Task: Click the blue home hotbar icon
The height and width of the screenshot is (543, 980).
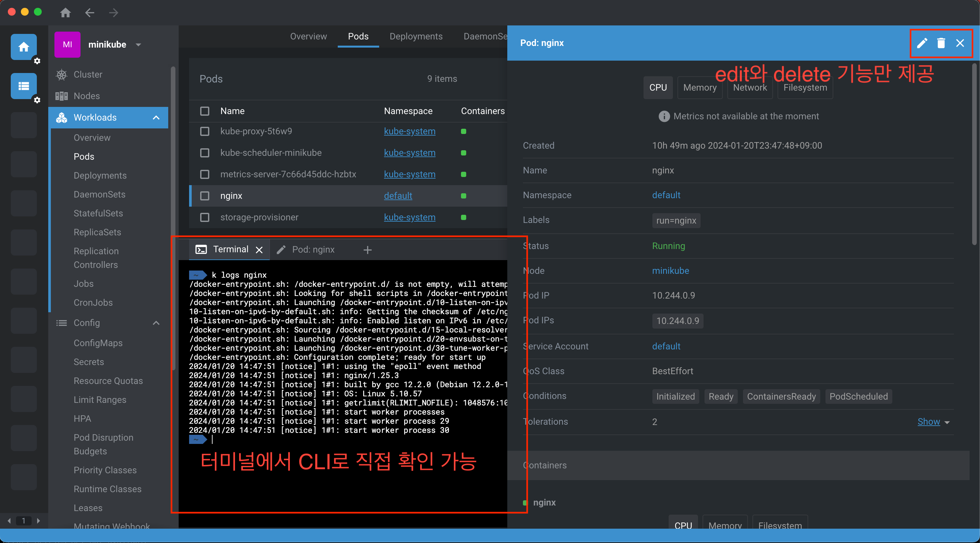Action: point(23,47)
